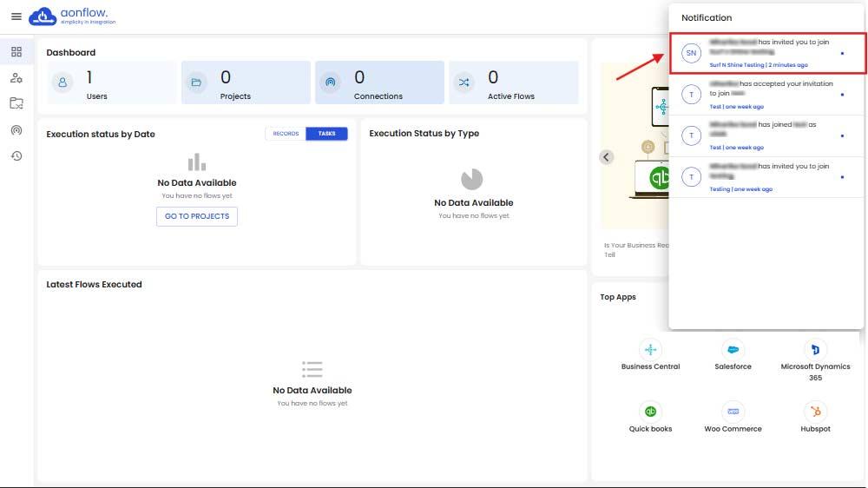868x488 pixels.
Task: Click the GO TO PROJECTS button
Action: tap(197, 216)
